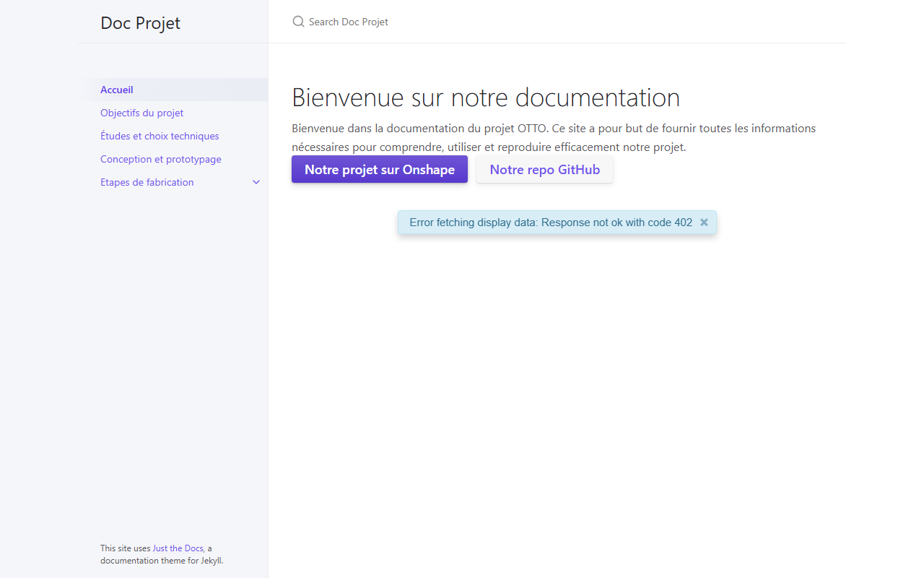
Task: Click the error message text about code 402
Action: (x=551, y=223)
